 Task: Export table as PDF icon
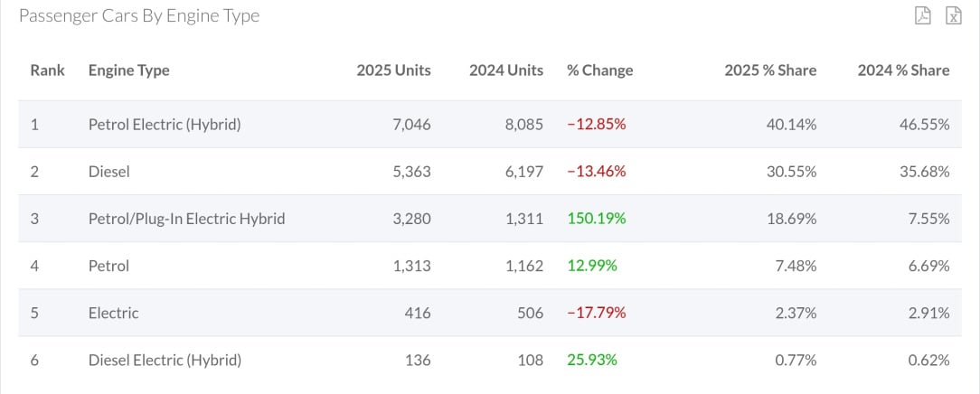point(922,15)
